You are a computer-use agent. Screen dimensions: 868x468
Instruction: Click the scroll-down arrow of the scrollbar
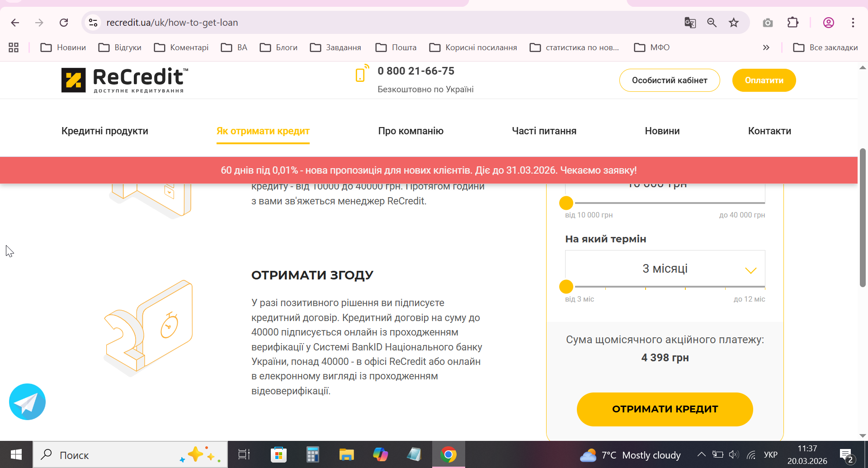coord(863,436)
